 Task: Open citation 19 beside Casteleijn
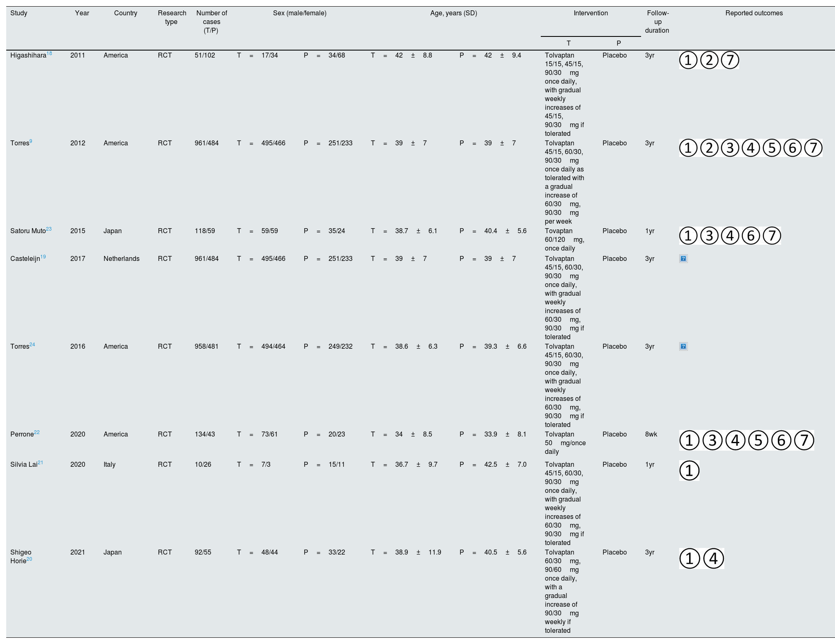(43, 257)
